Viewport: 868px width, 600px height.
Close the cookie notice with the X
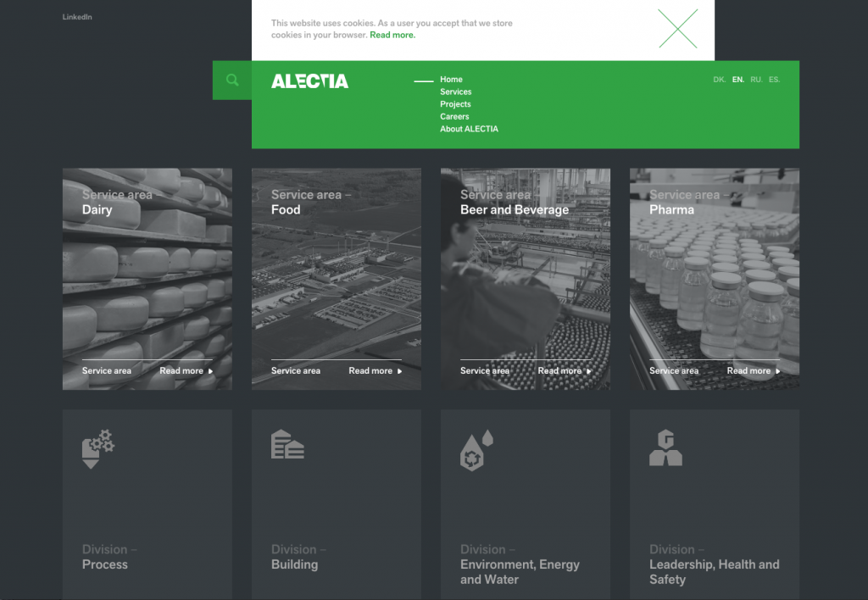point(677,29)
